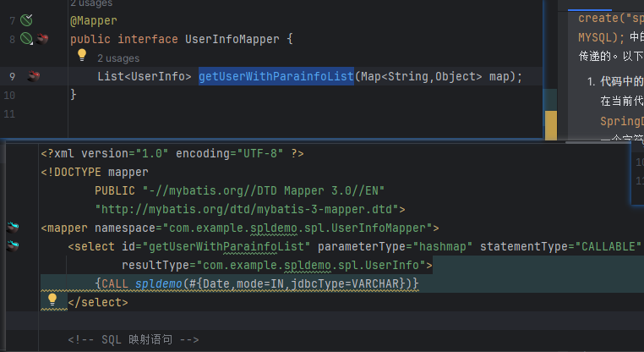644x352 pixels.
Task: Click the lightbulb next to closing select tag
Action: coord(52,299)
